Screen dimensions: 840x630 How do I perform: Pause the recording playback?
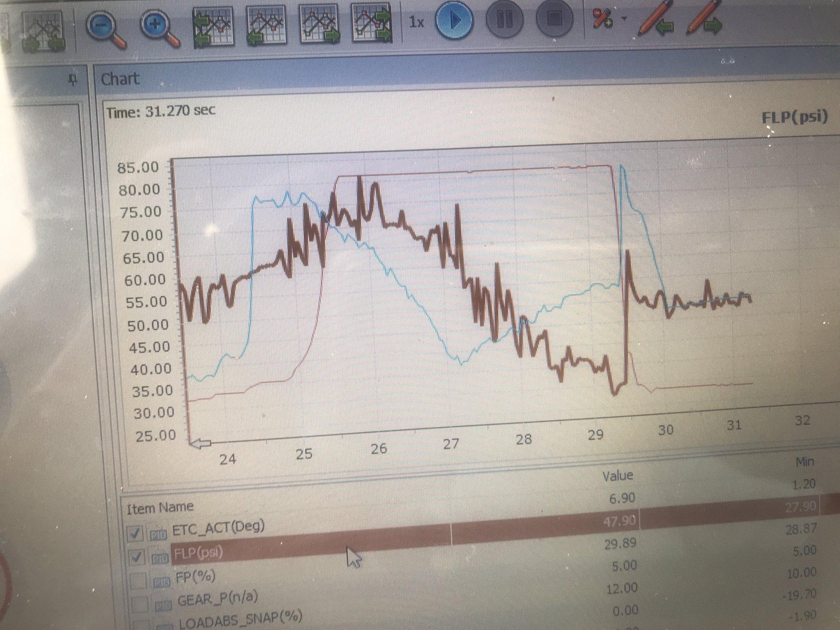tap(504, 20)
